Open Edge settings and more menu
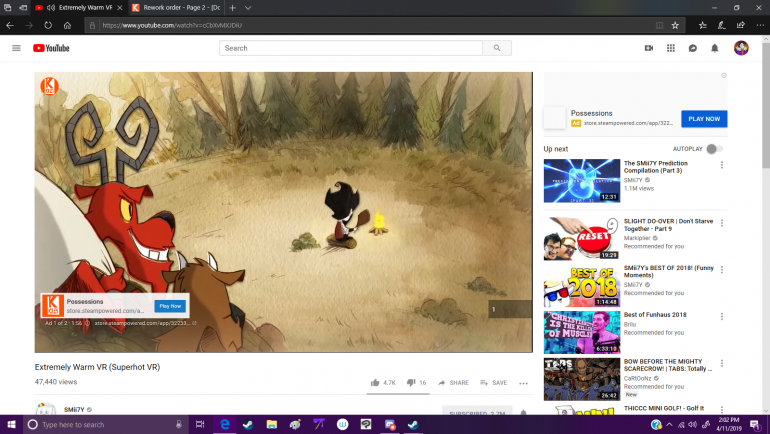Screen dimensions: 770x434 (x=760, y=25)
